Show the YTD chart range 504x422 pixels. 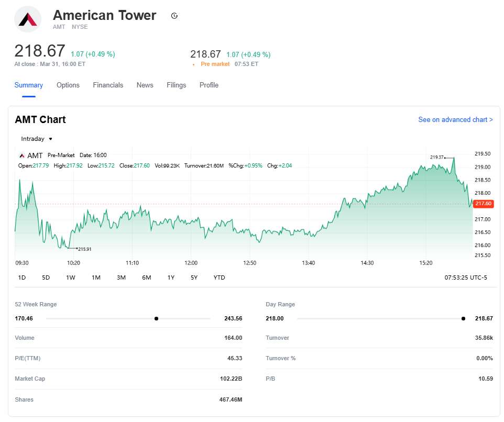219,277
